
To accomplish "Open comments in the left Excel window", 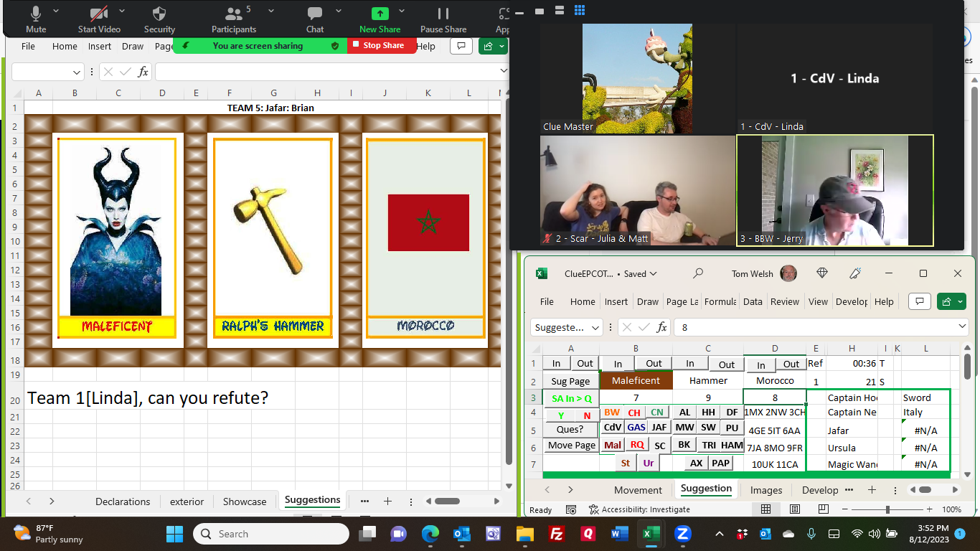I will click(x=461, y=46).
